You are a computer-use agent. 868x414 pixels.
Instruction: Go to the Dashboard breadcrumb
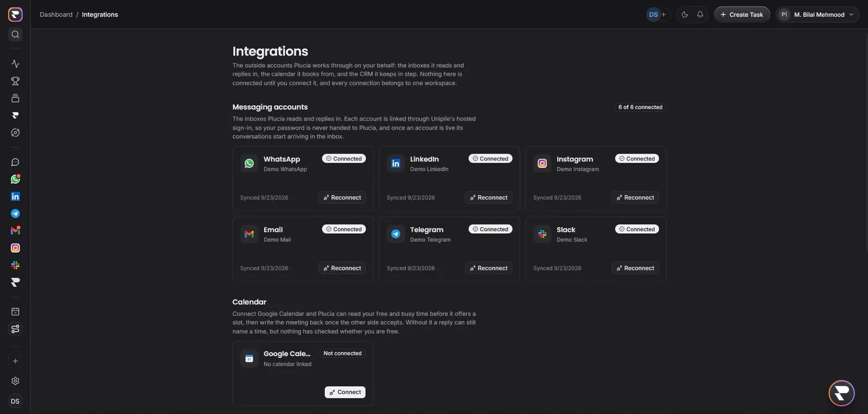coord(56,15)
